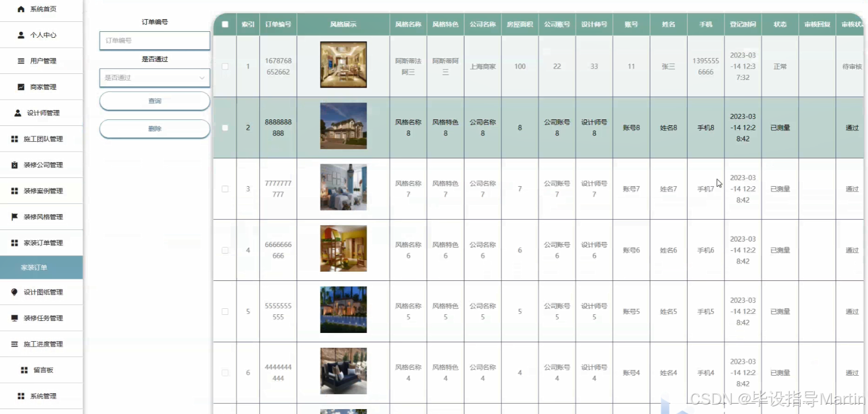This screenshot has height=414, width=868.
Task: Click the 查询 button
Action: click(x=155, y=101)
